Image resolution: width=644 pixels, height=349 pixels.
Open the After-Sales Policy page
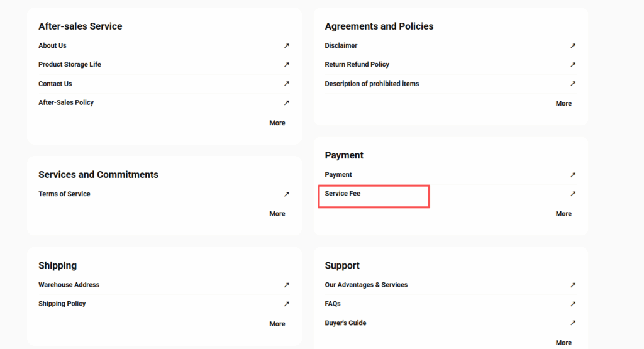[66, 102]
